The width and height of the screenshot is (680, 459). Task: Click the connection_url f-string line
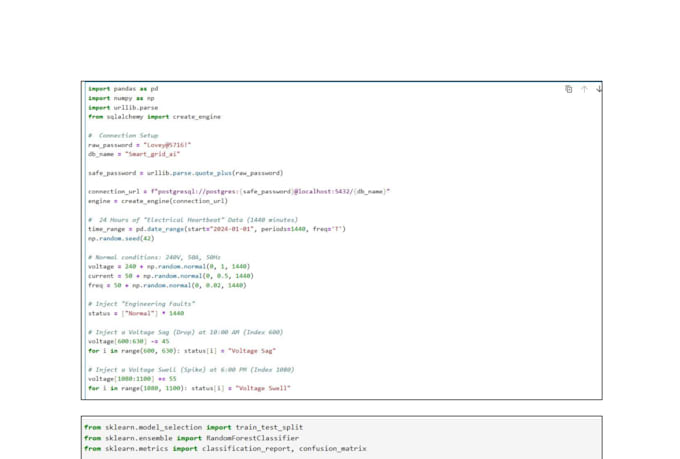coord(239,191)
